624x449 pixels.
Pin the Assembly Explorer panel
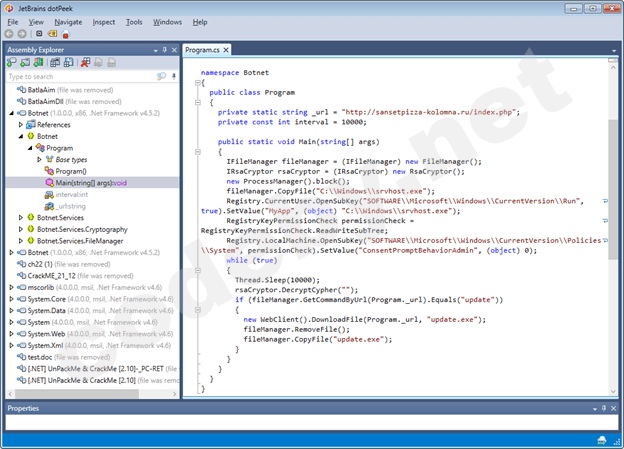(x=165, y=50)
